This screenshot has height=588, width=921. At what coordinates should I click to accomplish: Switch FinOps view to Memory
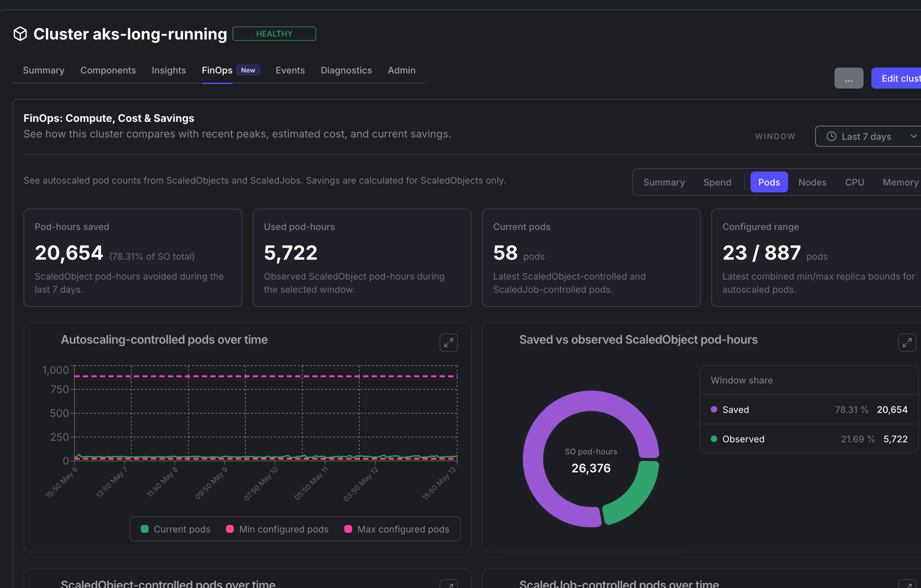point(901,182)
